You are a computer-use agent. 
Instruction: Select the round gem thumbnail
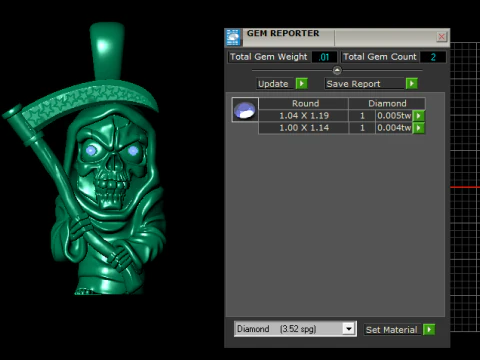pyautogui.click(x=245, y=110)
